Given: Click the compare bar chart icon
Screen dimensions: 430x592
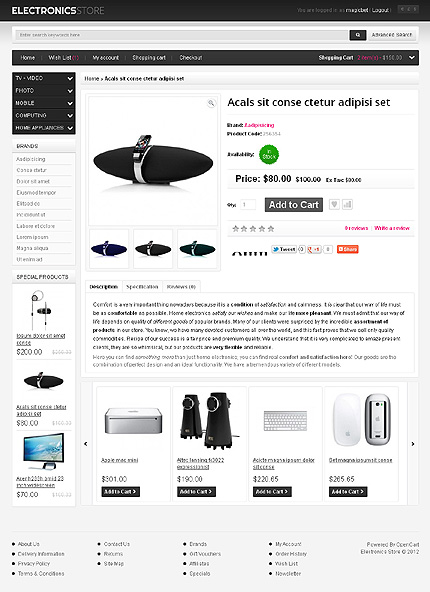Looking at the screenshot, I should pos(347,205).
